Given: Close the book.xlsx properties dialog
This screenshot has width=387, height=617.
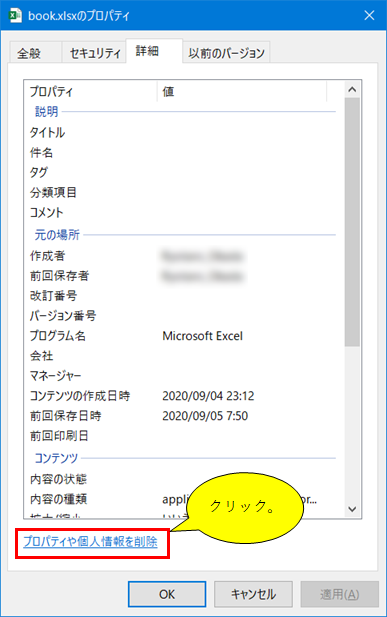Looking at the screenshot, I should (369, 15).
